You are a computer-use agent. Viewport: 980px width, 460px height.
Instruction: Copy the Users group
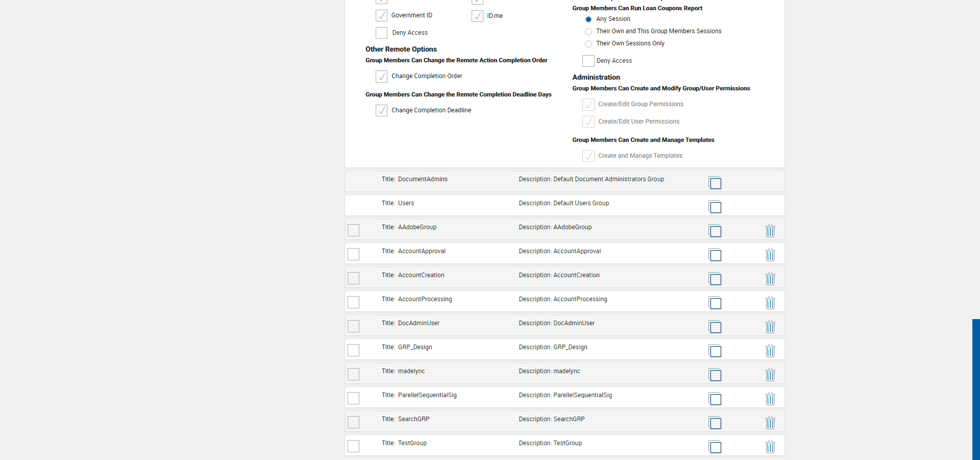coord(715,206)
